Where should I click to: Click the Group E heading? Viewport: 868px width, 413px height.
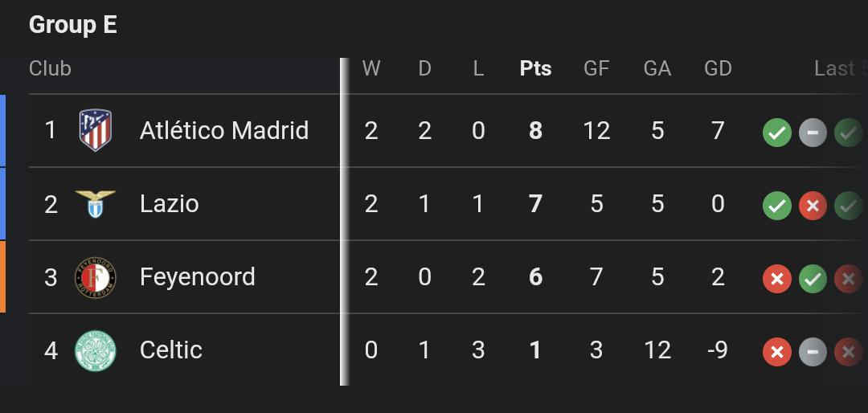(x=72, y=26)
